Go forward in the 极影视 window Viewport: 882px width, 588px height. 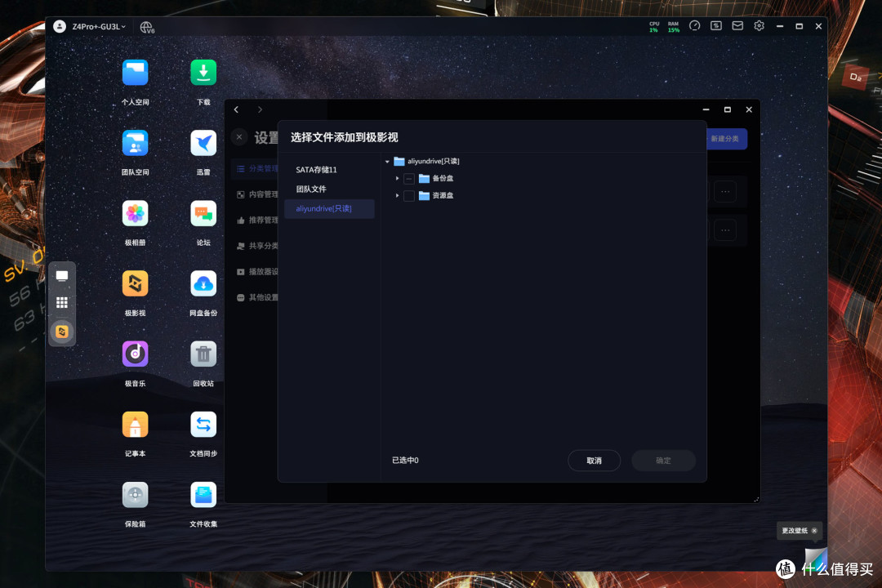260,109
